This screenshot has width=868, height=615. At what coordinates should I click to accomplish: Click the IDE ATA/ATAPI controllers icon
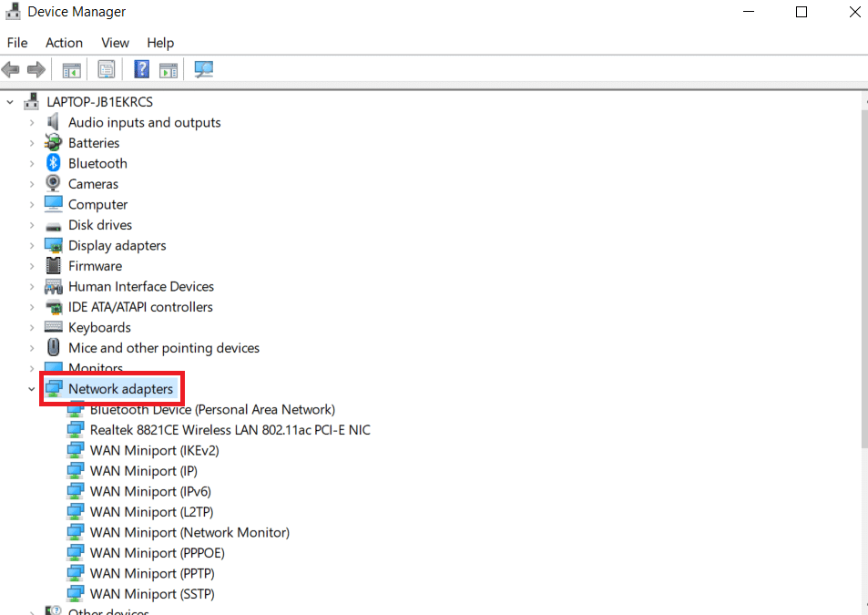[54, 307]
